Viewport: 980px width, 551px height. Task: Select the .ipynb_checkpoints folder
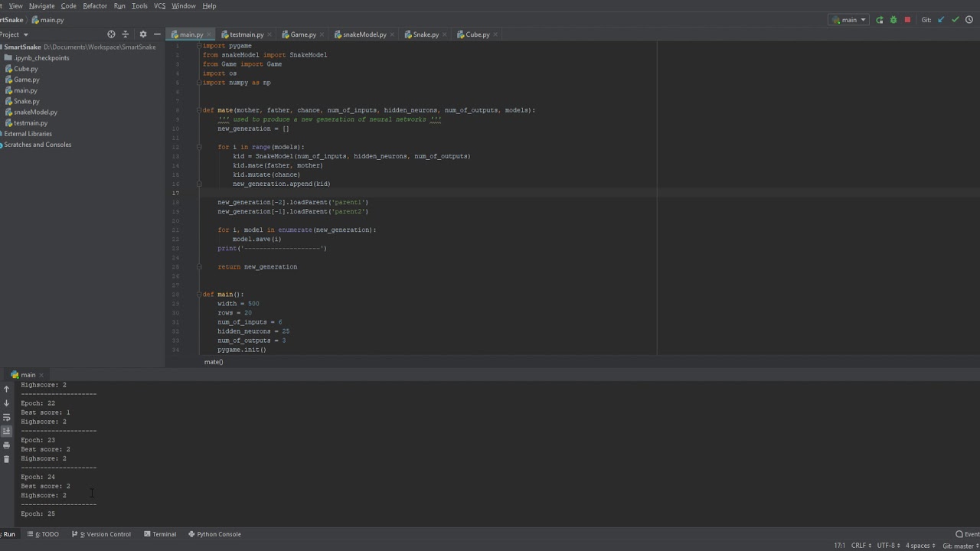click(41, 58)
